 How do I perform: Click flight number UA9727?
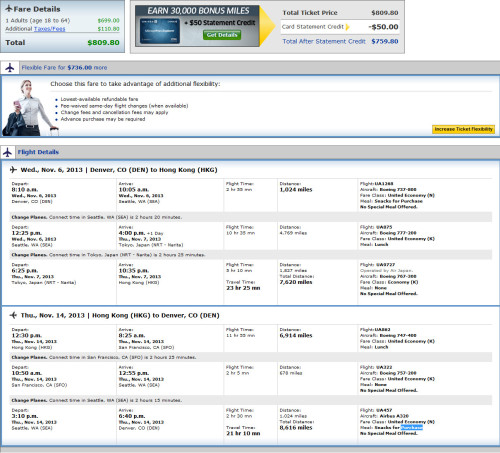[x=385, y=265]
